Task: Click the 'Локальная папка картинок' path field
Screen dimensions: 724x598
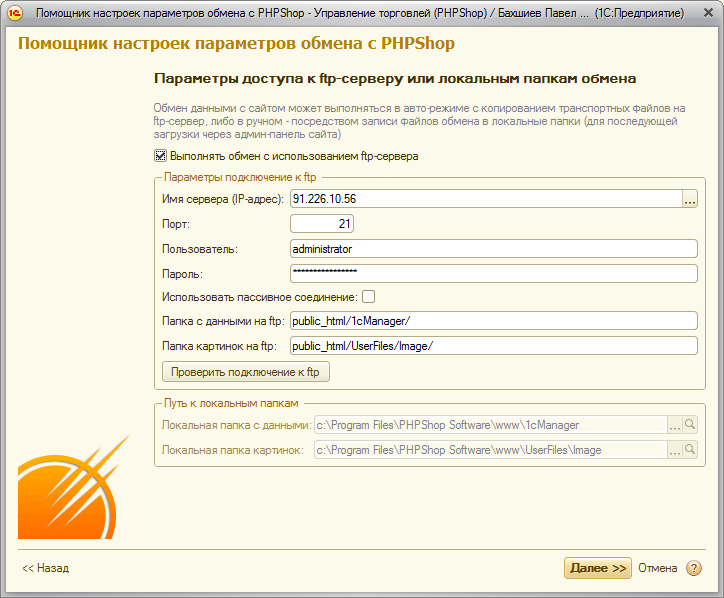Action: (491, 449)
